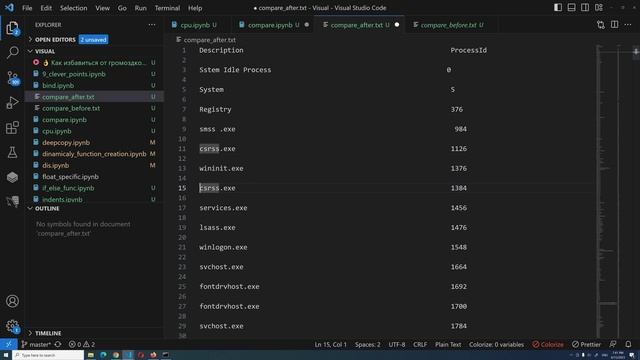
Task: Split the editor to the right
Action: pos(614,25)
